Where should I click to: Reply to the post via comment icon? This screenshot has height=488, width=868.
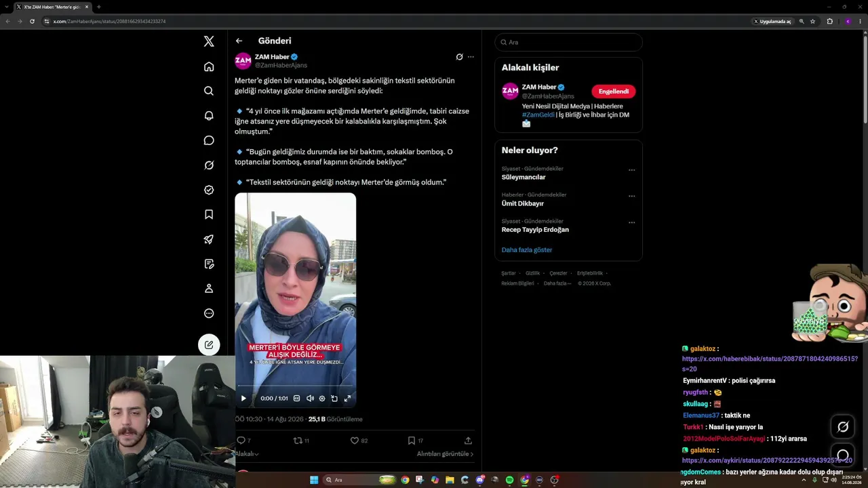[x=241, y=441]
